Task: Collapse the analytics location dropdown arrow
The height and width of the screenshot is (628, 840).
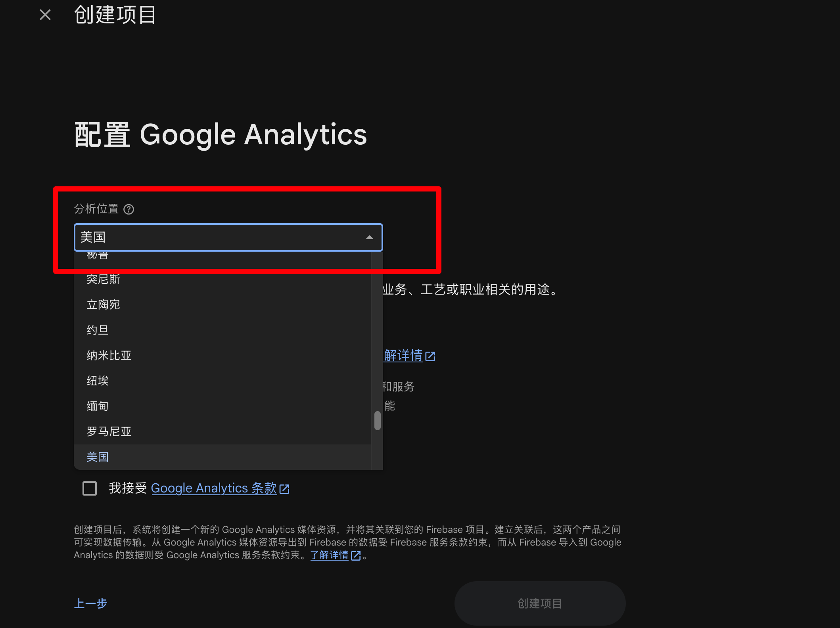Action: pyautogui.click(x=369, y=237)
